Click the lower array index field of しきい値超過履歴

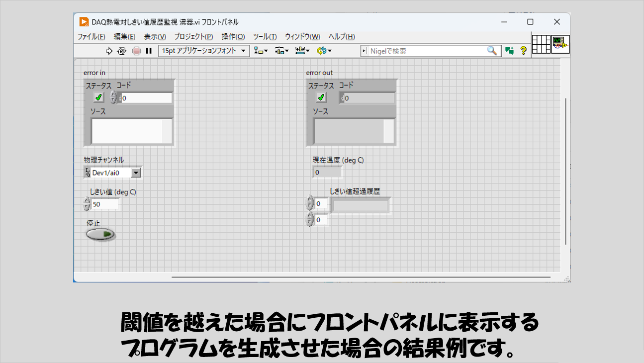[321, 219]
